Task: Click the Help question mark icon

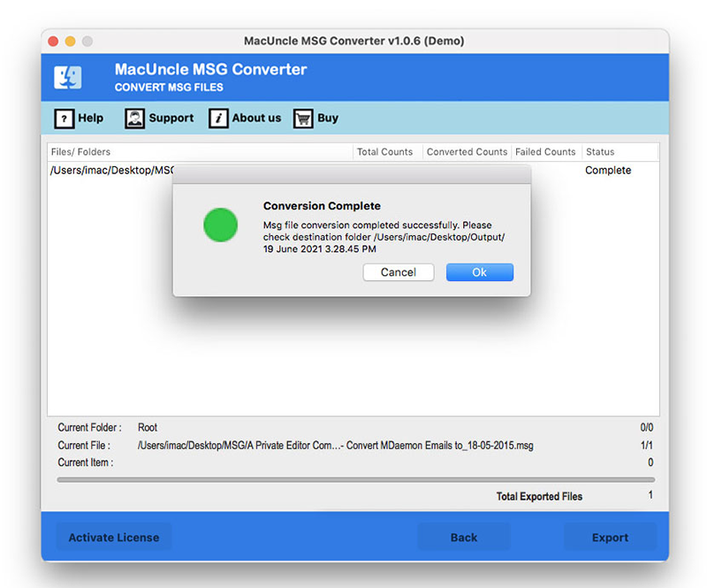Action: tap(64, 118)
